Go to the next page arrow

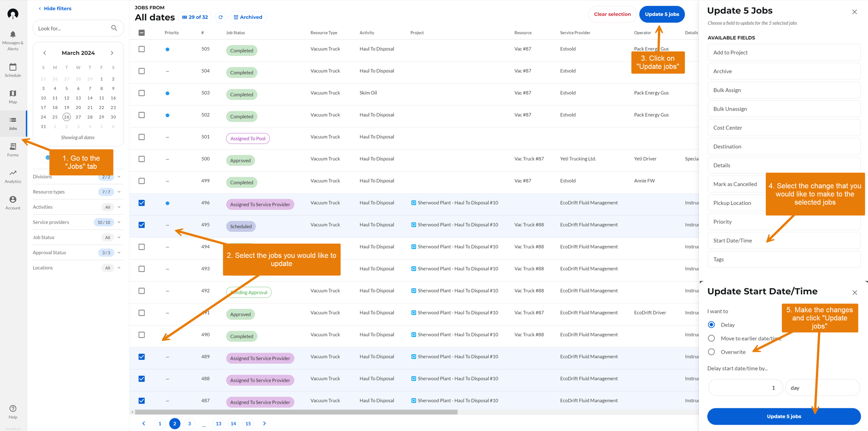[265, 423]
